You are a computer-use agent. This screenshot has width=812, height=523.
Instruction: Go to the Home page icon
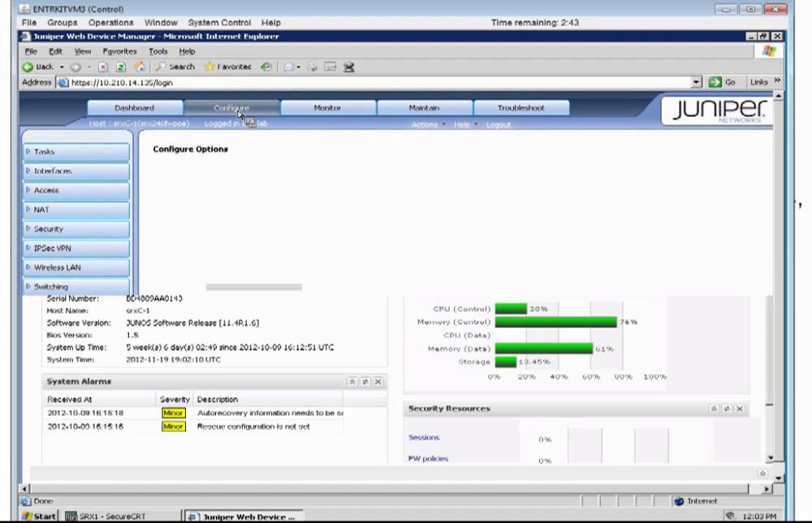click(140, 67)
